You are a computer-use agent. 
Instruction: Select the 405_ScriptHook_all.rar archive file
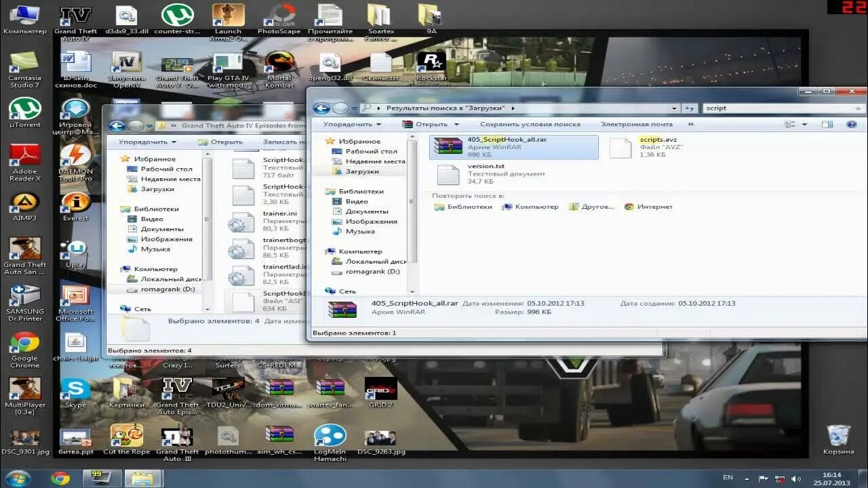coord(514,146)
